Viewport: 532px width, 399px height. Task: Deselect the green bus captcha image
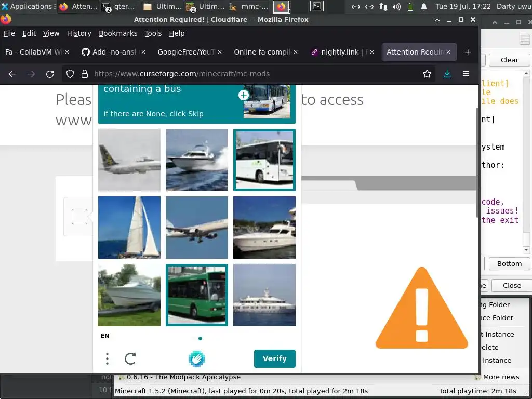197,295
